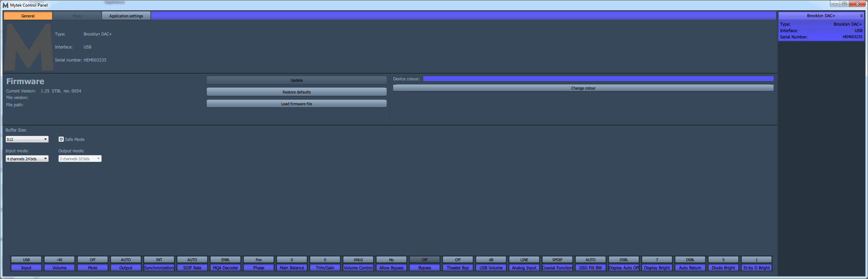Toggle the Off value above Theater Byp
868x279 pixels.
(458, 260)
